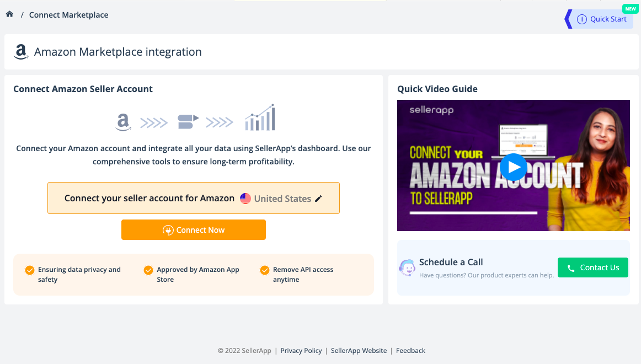Click the United States flag icon
The image size is (641, 364).
coord(245,199)
